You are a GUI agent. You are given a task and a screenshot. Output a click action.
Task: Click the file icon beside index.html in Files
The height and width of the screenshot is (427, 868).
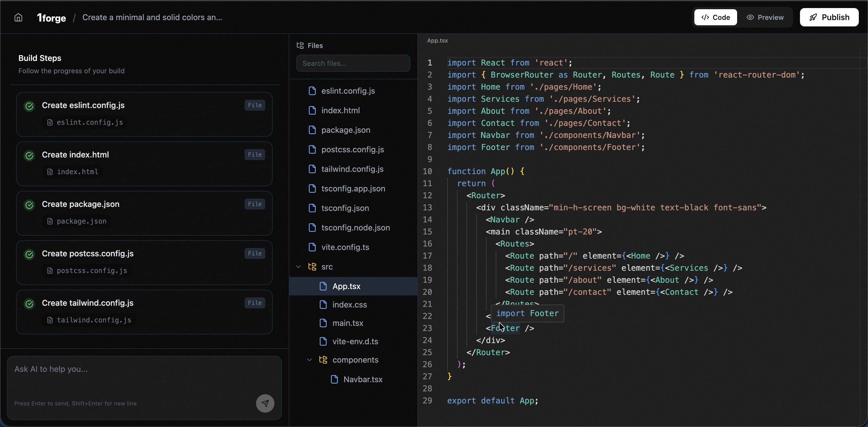312,110
